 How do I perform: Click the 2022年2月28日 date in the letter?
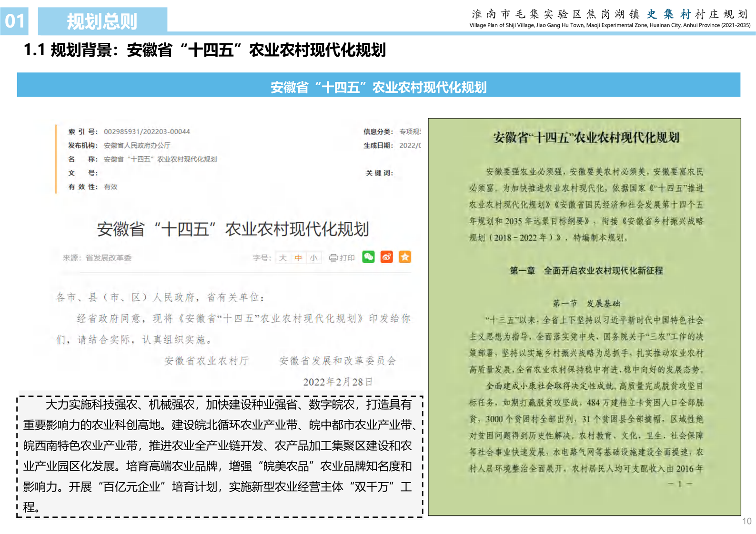point(337,382)
